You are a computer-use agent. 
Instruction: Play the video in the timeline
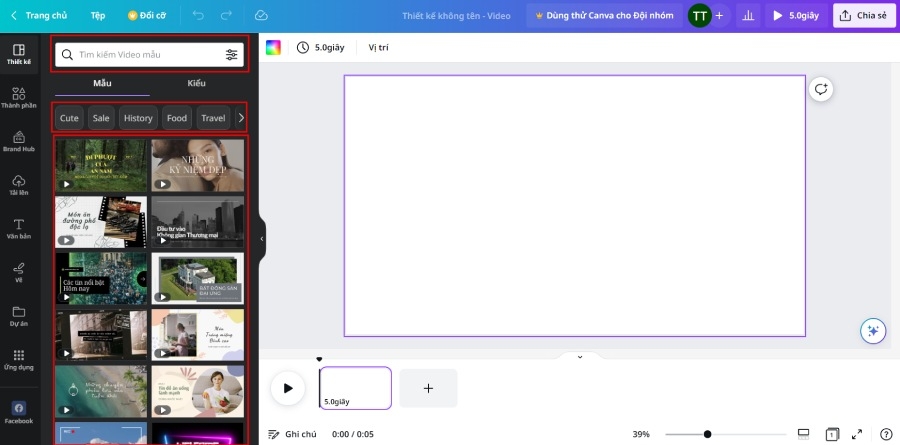pos(288,388)
